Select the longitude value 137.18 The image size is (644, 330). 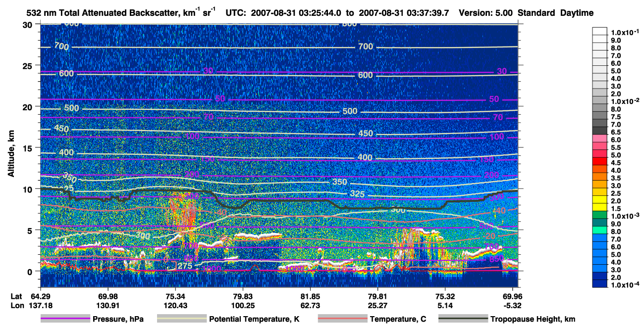pos(40,305)
